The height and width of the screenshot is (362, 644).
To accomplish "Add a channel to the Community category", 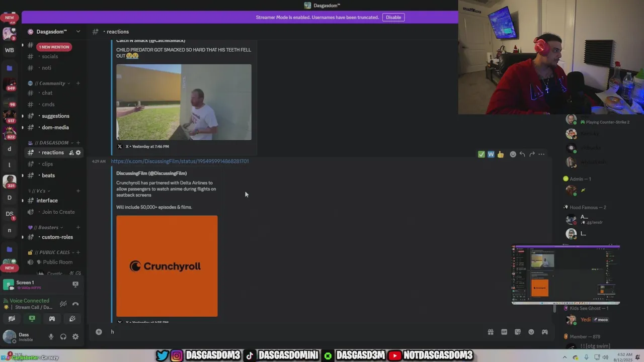I will point(78,83).
